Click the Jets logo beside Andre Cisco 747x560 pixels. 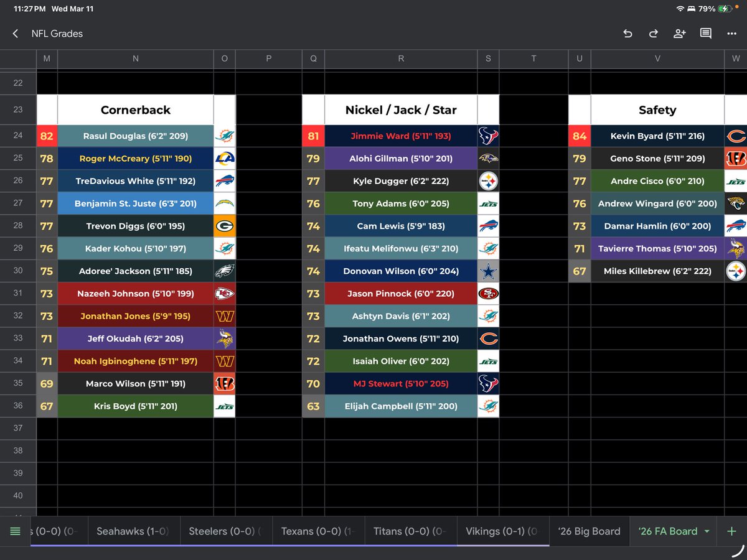[x=735, y=180]
